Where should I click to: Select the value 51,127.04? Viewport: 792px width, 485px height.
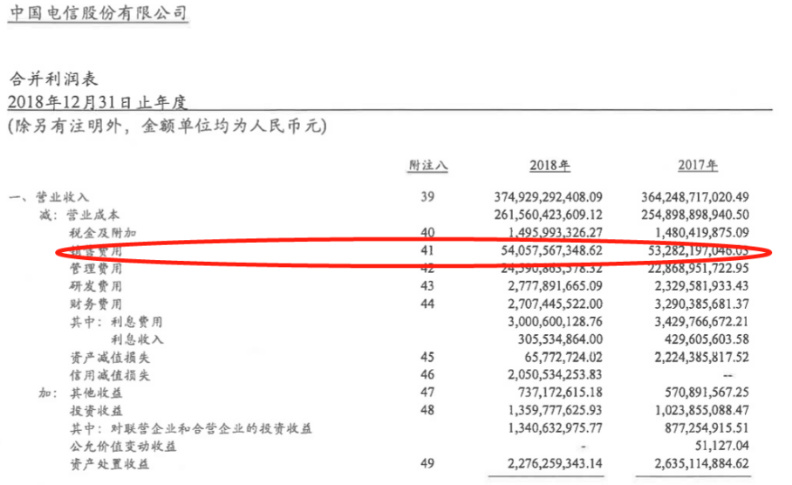(722, 446)
